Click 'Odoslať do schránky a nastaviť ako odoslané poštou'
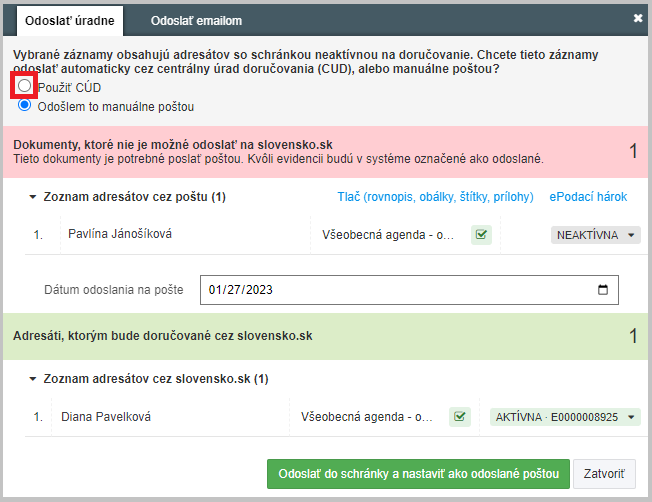Viewport: 652px width, 502px height. 418,473
